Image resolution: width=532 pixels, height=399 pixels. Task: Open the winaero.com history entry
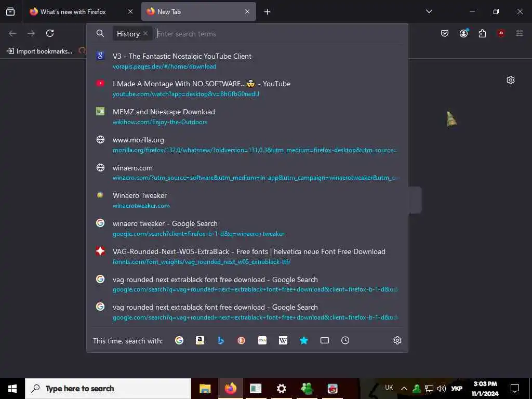[247, 172]
